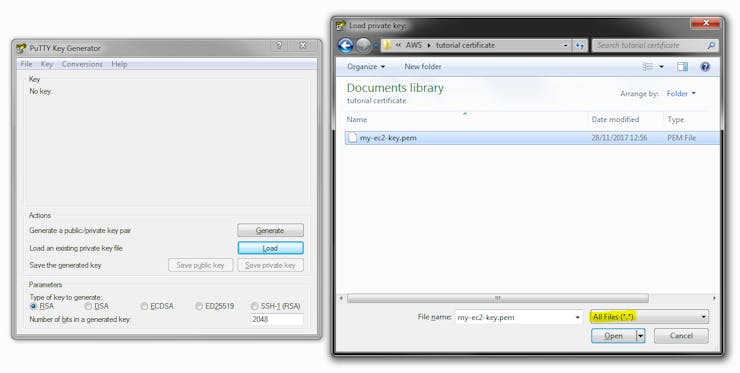The width and height of the screenshot is (740, 373).
Task: Select ED25519 key type
Action: coord(199,306)
